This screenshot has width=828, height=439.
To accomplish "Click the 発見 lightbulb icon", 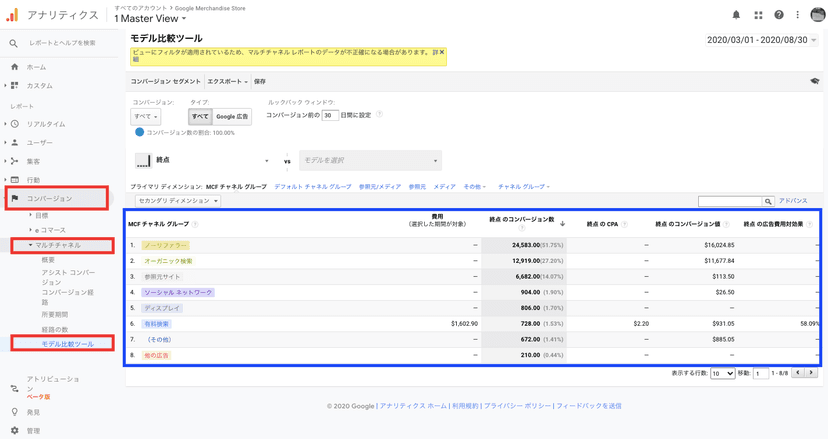I will [x=15, y=412].
